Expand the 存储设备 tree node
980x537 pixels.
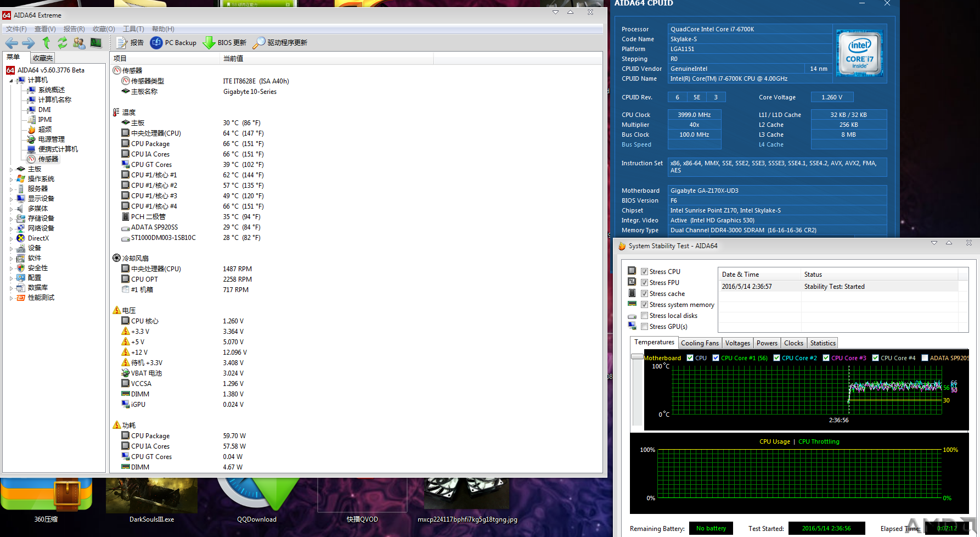[x=11, y=219]
